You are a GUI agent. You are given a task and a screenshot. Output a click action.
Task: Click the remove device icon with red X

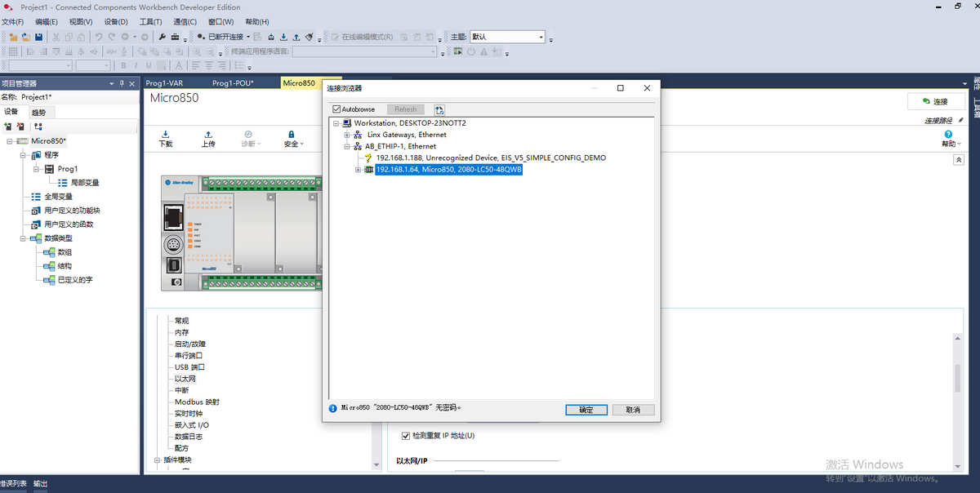[20, 127]
